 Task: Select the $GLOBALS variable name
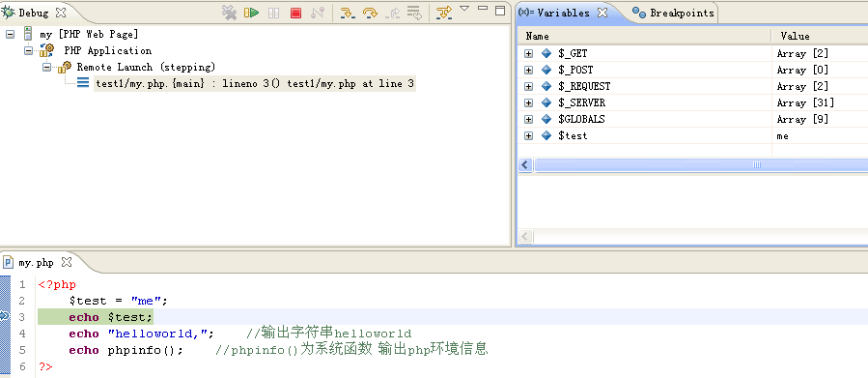581,119
